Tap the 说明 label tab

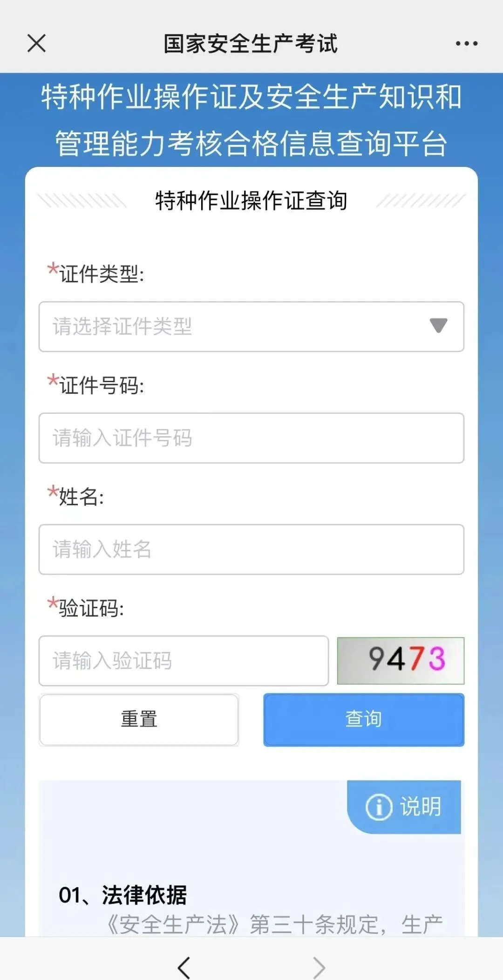click(x=420, y=807)
